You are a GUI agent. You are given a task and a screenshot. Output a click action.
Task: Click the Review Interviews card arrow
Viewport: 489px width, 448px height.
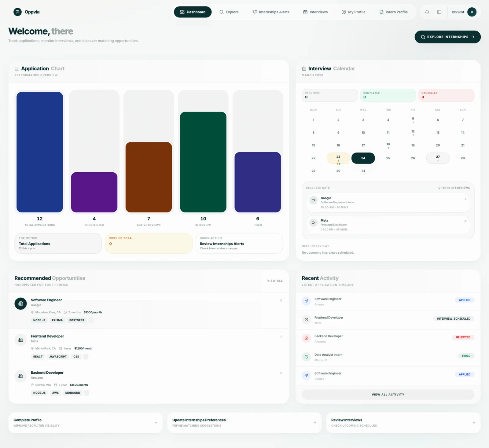click(x=473, y=423)
